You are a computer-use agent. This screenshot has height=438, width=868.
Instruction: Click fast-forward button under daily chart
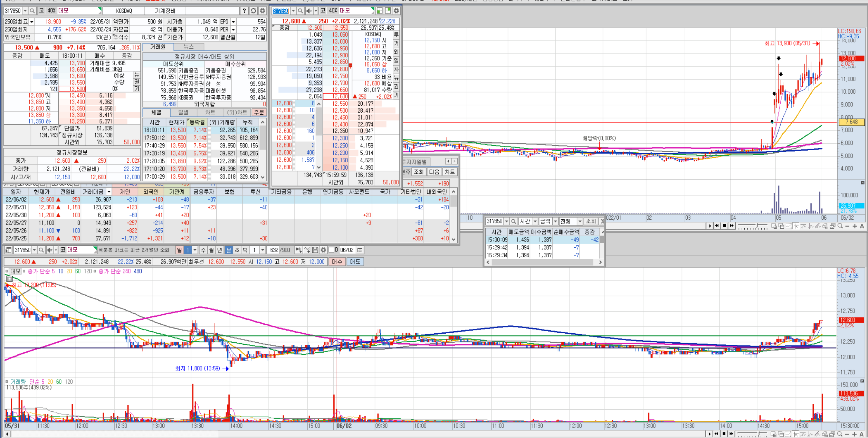pyautogui.click(x=732, y=226)
